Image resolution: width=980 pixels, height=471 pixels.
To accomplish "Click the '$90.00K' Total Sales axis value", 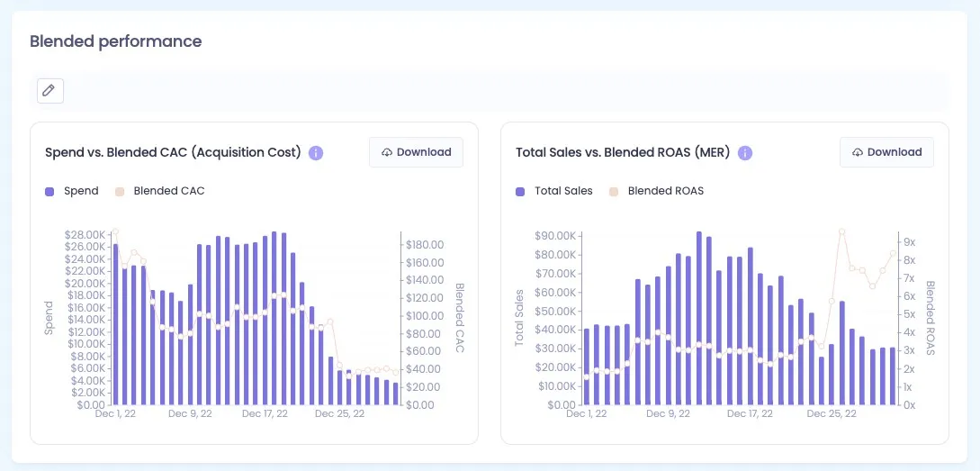I will pyautogui.click(x=555, y=236).
